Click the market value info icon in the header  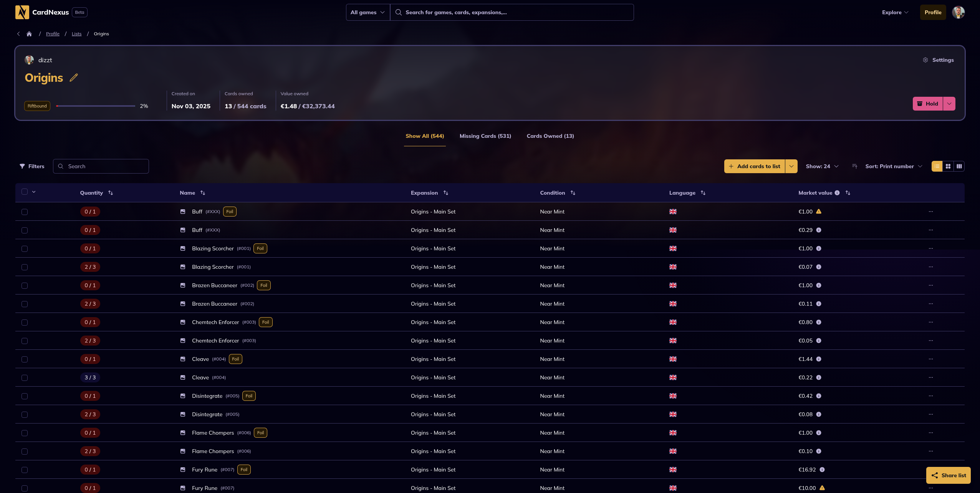tap(837, 193)
